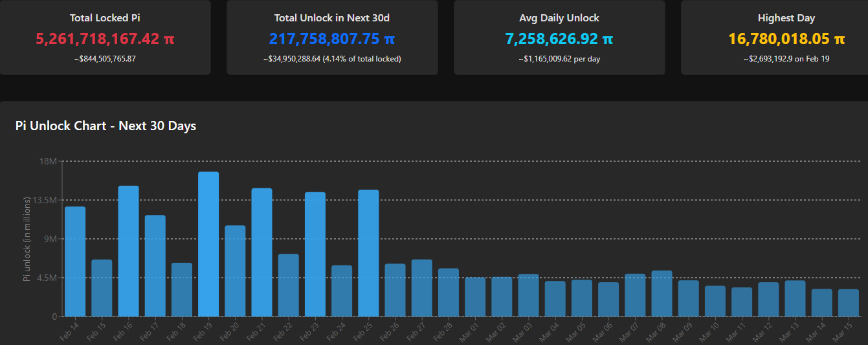Click the Feb 20 unlock bar
The height and width of the screenshot is (345, 868).
235,271
